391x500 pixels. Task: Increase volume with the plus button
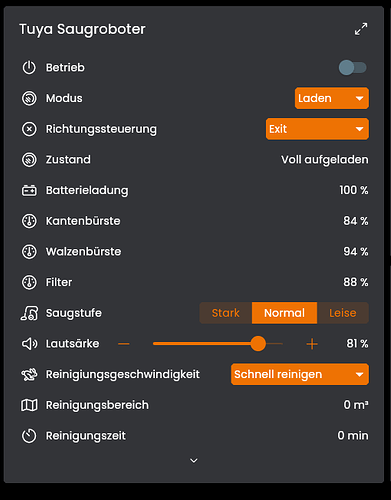click(x=312, y=344)
